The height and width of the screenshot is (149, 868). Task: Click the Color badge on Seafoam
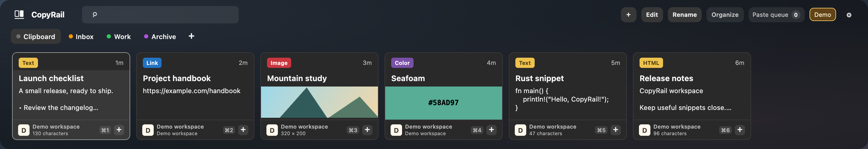402,63
